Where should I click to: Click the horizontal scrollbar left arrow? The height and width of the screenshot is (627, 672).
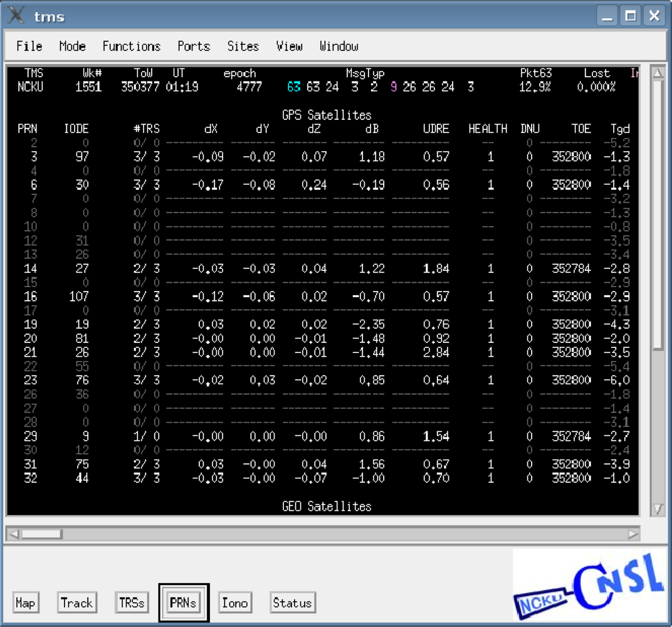click(14, 534)
